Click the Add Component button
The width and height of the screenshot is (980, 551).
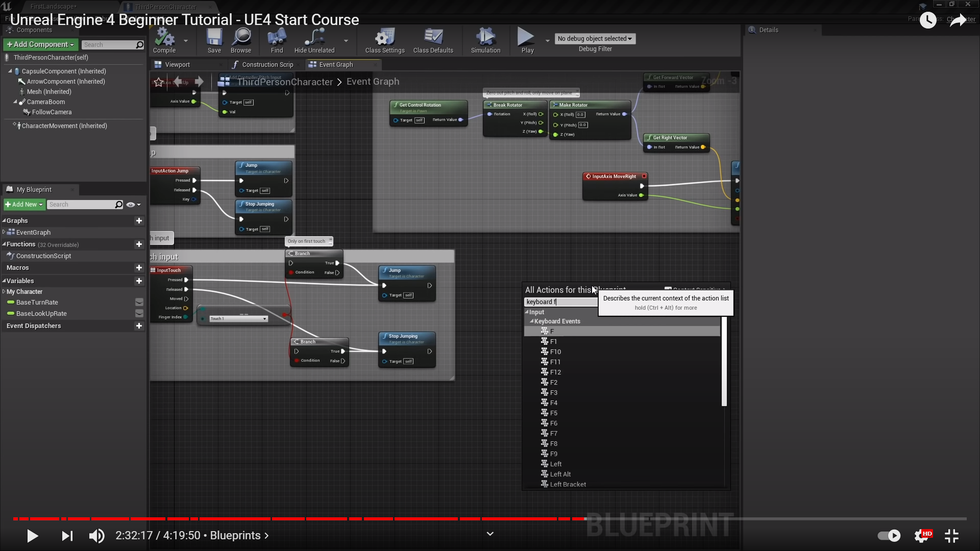(41, 45)
